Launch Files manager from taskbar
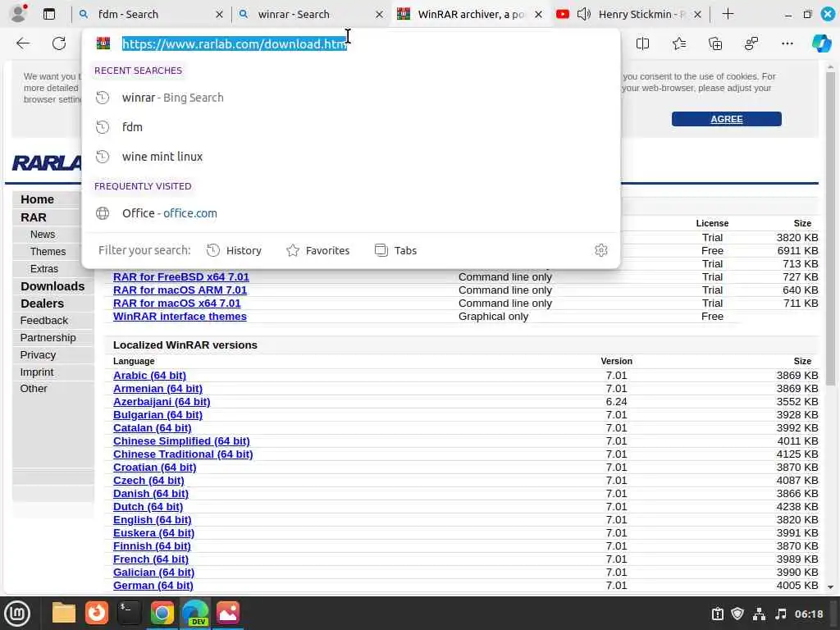The height and width of the screenshot is (630, 840). 63,613
